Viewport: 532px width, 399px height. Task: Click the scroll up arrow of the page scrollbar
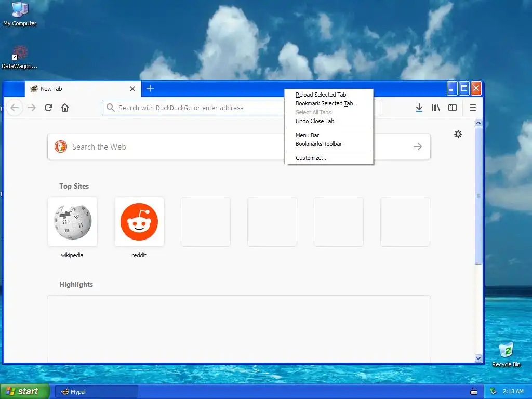click(478, 123)
